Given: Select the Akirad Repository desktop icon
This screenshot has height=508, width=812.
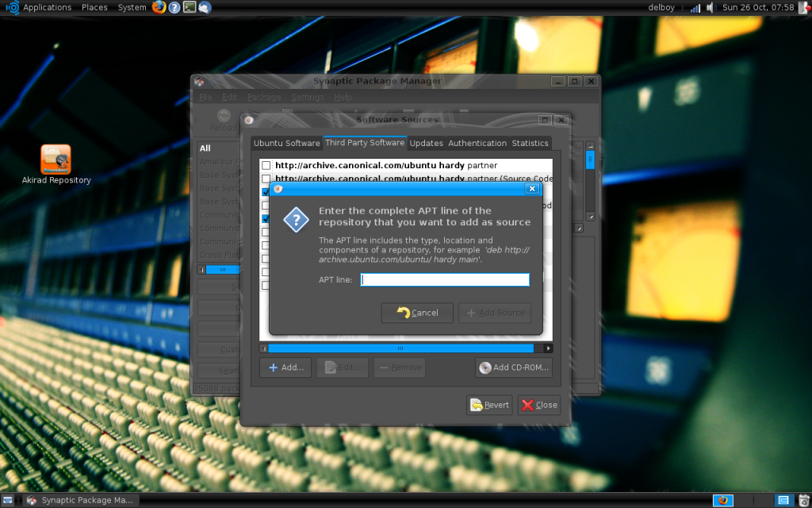Looking at the screenshot, I should pyautogui.click(x=56, y=165).
